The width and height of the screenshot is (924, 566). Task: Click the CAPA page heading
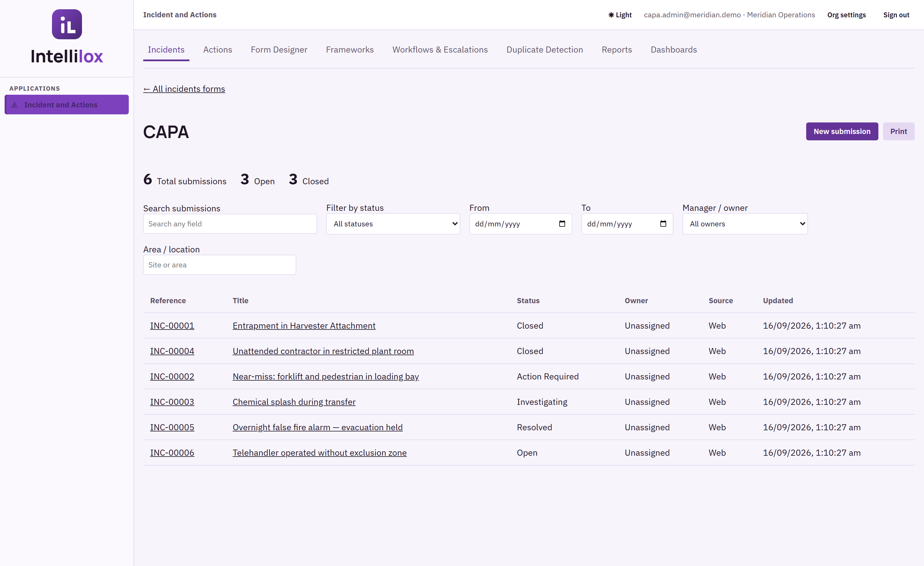pyautogui.click(x=166, y=132)
